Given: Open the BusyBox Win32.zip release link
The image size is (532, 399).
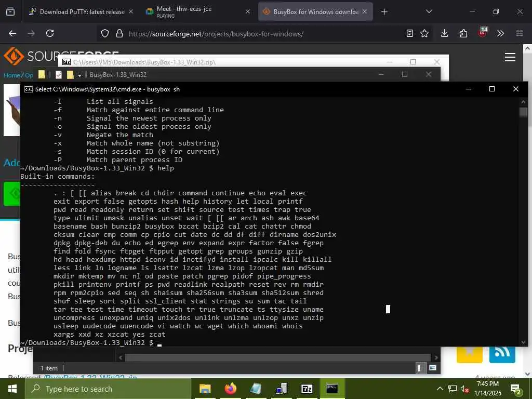Looking at the screenshot, I should (x=90, y=377).
